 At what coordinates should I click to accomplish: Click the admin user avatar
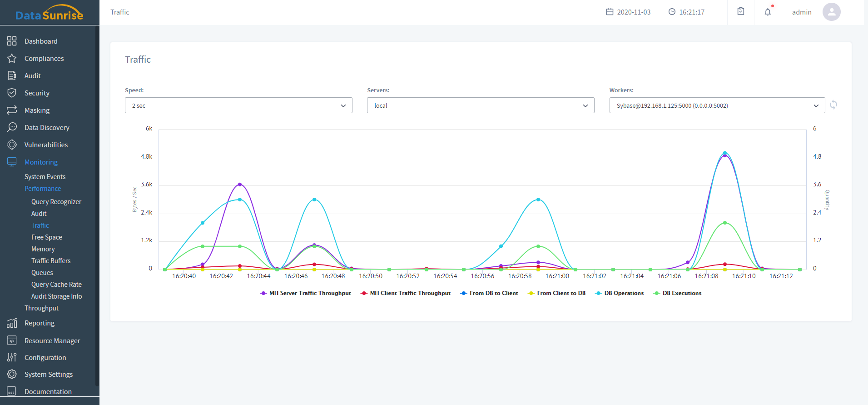pos(831,12)
